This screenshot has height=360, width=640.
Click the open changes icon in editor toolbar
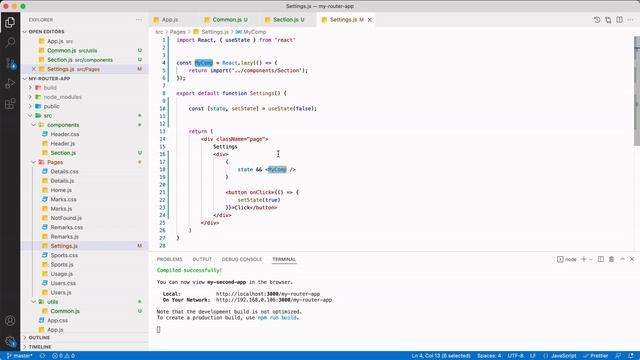(608, 20)
